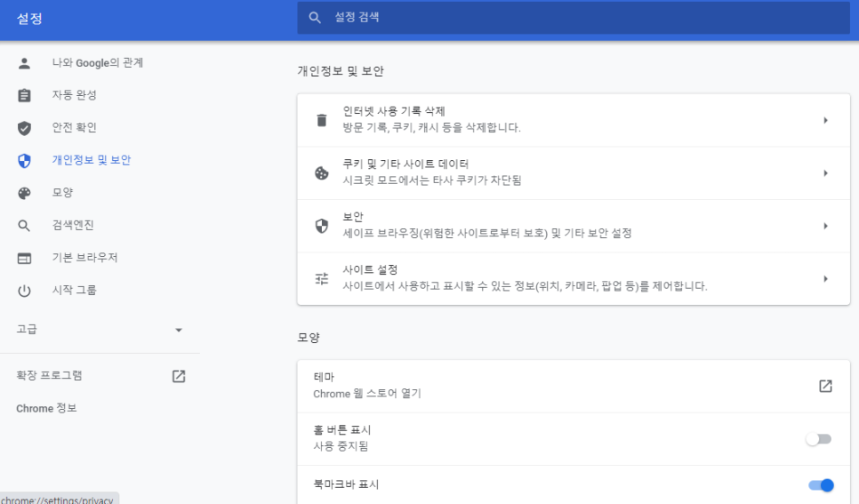The height and width of the screenshot is (504, 859).
Task: Click the 사이트에서 사용하고 표시할 description text
Action: coord(525,286)
